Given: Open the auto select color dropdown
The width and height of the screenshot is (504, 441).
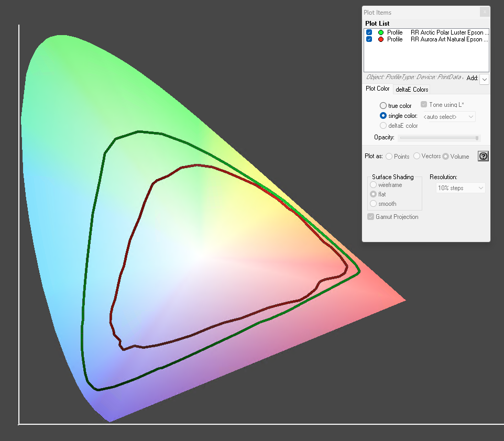Looking at the screenshot, I should (x=448, y=116).
